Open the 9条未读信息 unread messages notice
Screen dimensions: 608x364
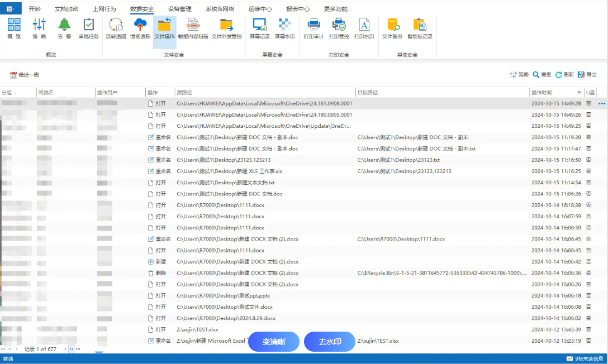[585, 358]
